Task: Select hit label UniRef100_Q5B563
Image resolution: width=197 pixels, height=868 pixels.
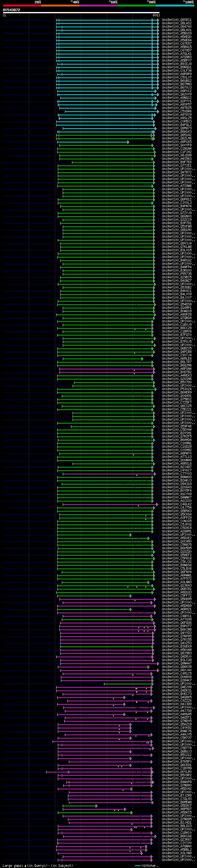Action: 176,511
